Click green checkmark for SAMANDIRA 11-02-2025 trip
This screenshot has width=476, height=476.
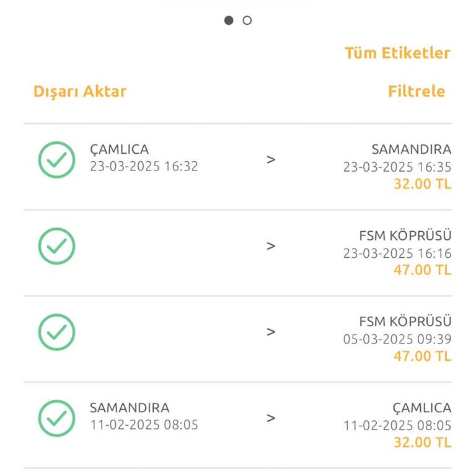(56, 418)
